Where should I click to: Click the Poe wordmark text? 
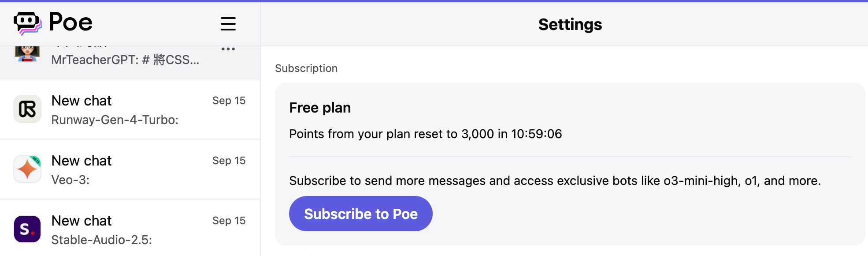coord(70,23)
